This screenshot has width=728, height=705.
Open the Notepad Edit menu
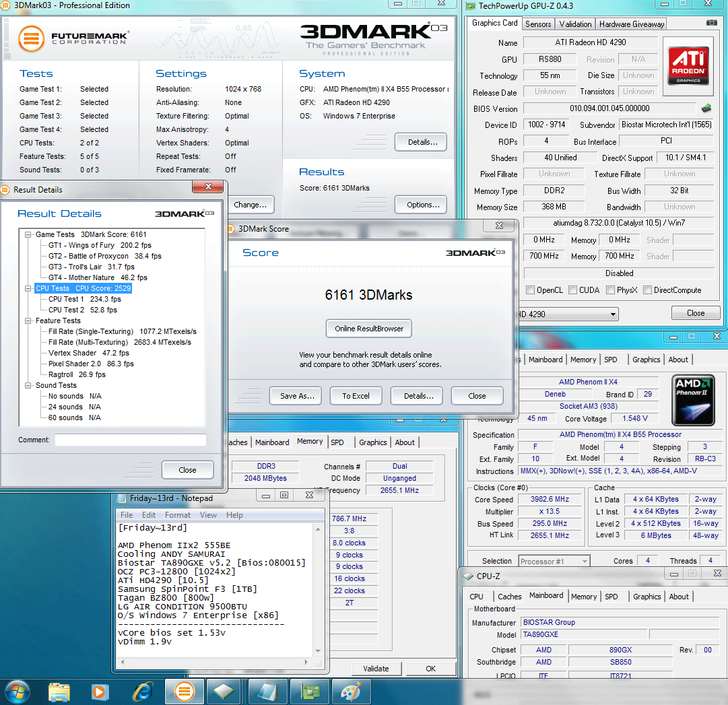(x=149, y=515)
